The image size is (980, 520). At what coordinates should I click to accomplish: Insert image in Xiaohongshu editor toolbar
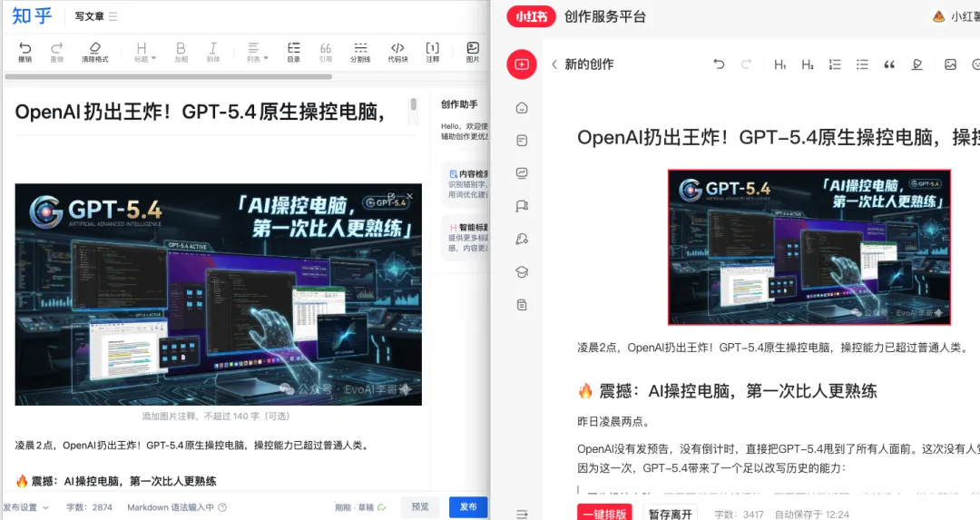tap(951, 64)
